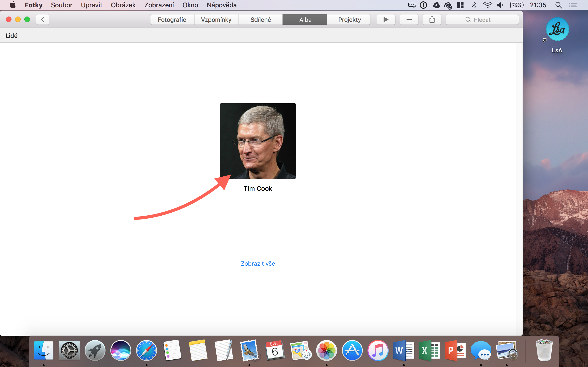Click the plus add button in toolbar
The image size is (588, 367).
point(409,19)
